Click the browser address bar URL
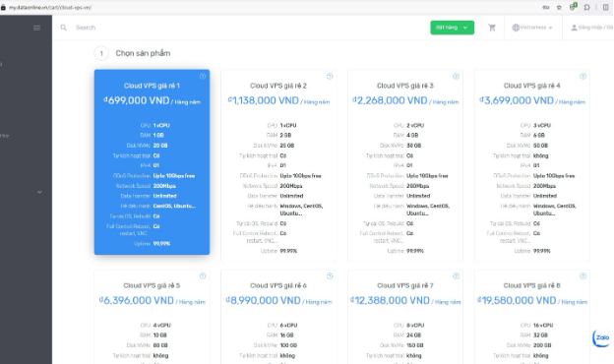Image resolution: width=614 pixels, height=364 pixels. pos(50,8)
